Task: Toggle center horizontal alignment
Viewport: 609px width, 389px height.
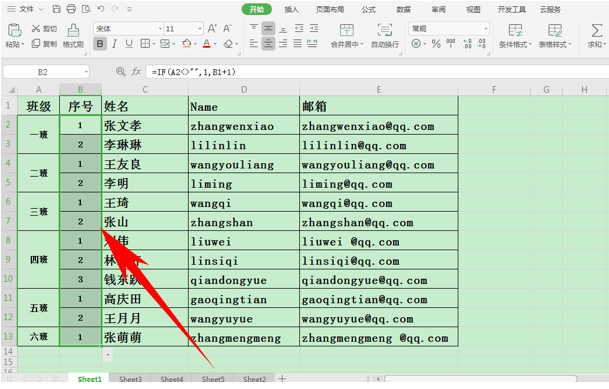Action: pyautogui.click(x=268, y=43)
